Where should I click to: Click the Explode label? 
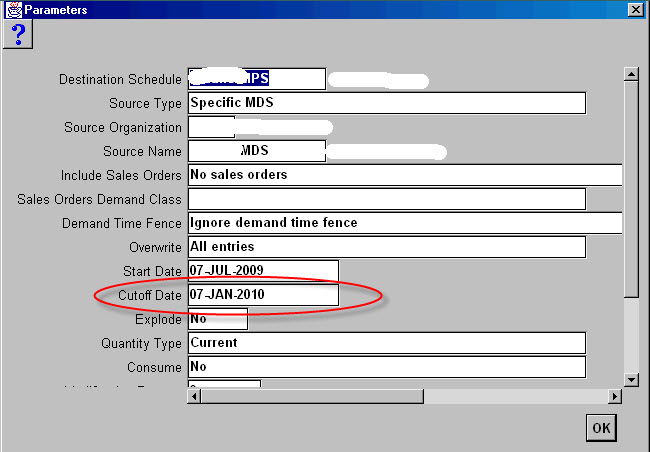point(158,319)
